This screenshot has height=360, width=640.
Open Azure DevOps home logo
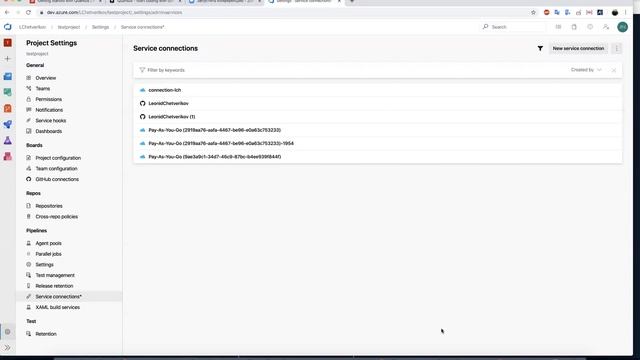[8, 27]
